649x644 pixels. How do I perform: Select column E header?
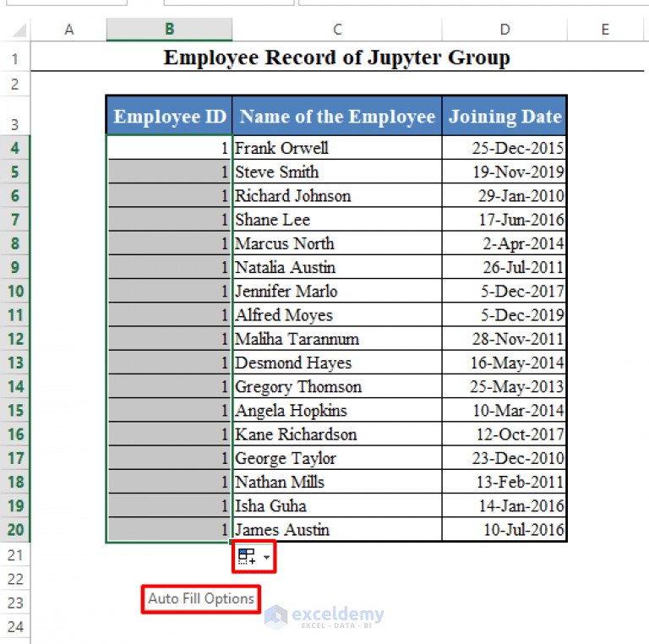(605, 30)
